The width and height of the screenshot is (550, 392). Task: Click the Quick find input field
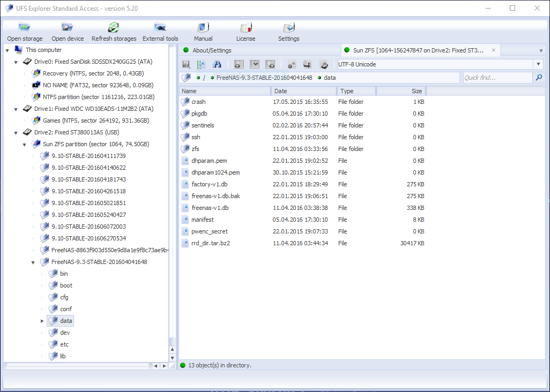pyautogui.click(x=497, y=78)
